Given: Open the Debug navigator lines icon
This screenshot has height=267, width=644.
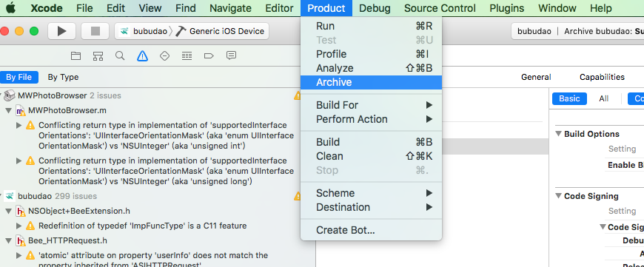Looking at the screenshot, I should [187, 55].
